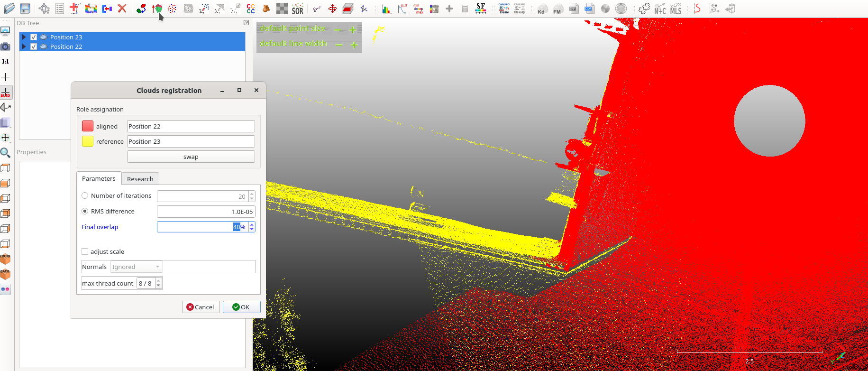Switch to the Research tab
This screenshot has height=371, width=868.
[140, 179]
